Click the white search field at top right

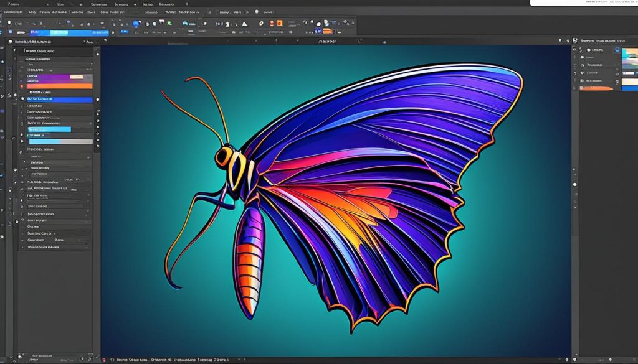tap(584, 2)
